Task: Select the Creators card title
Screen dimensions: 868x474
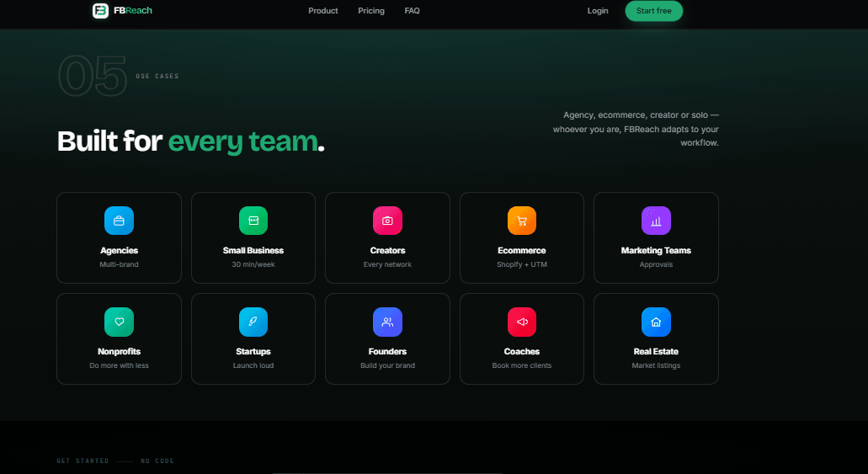Action: point(387,250)
